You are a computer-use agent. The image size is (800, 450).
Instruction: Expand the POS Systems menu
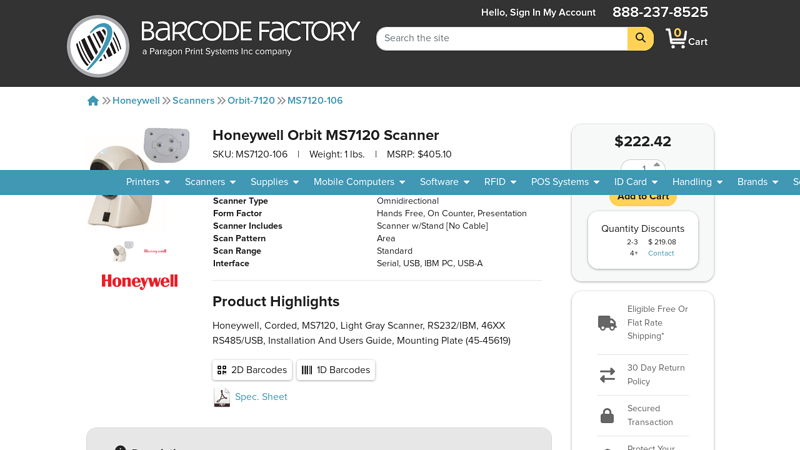(565, 182)
